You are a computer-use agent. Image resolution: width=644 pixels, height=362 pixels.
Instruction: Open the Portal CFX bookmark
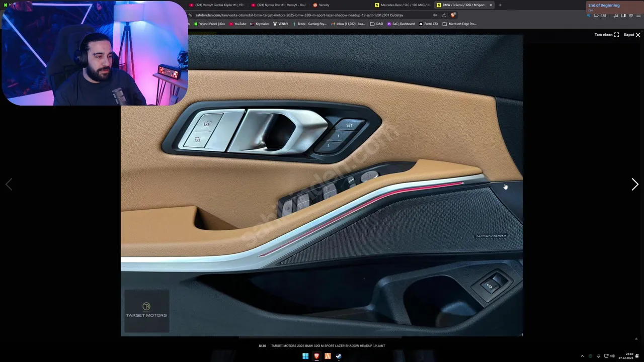coord(429,24)
